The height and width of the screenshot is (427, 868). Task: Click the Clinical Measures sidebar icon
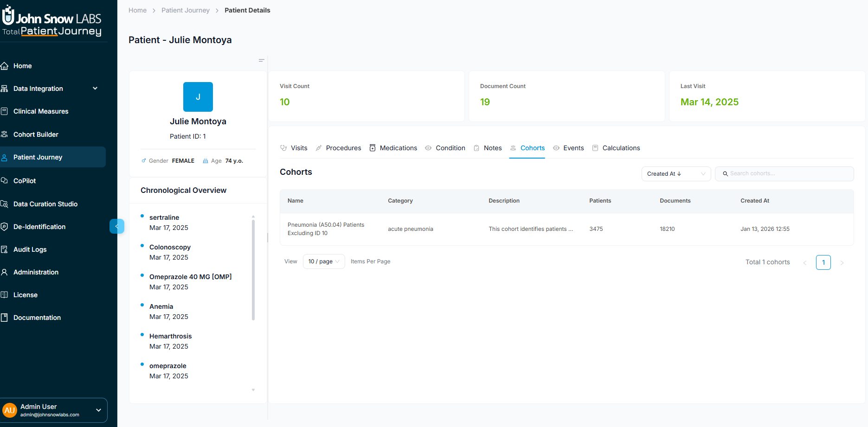5,111
